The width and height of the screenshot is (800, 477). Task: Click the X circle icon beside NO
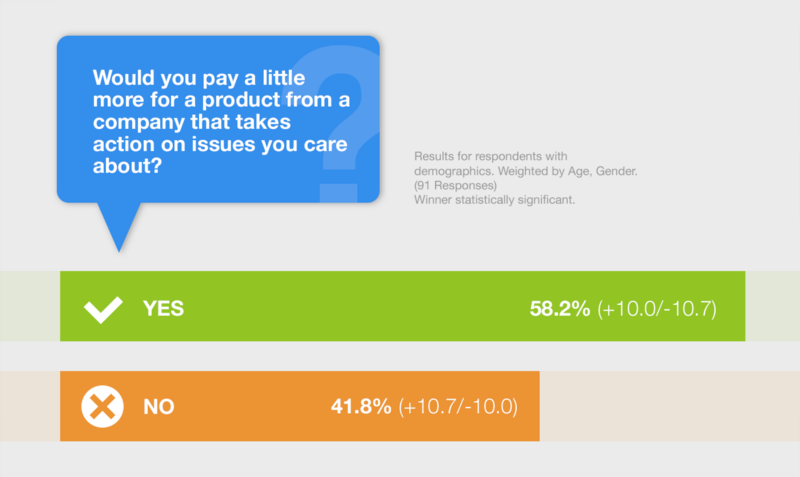click(x=103, y=407)
